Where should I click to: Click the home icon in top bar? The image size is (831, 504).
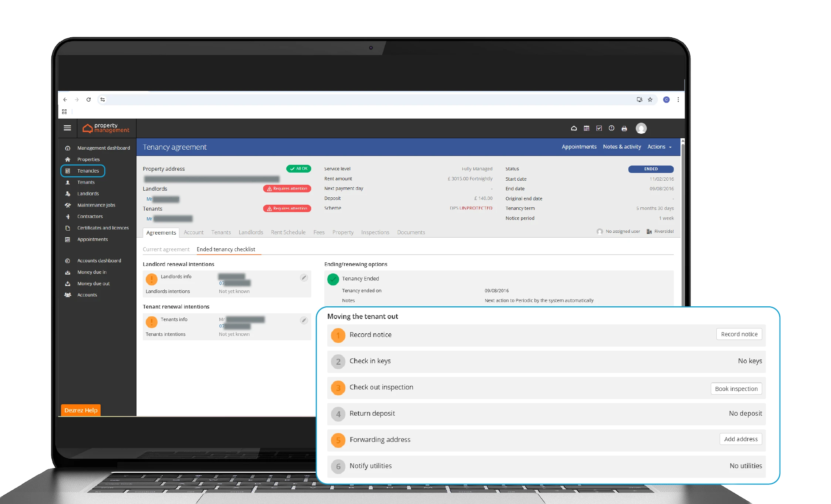click(x=574, y=128)
